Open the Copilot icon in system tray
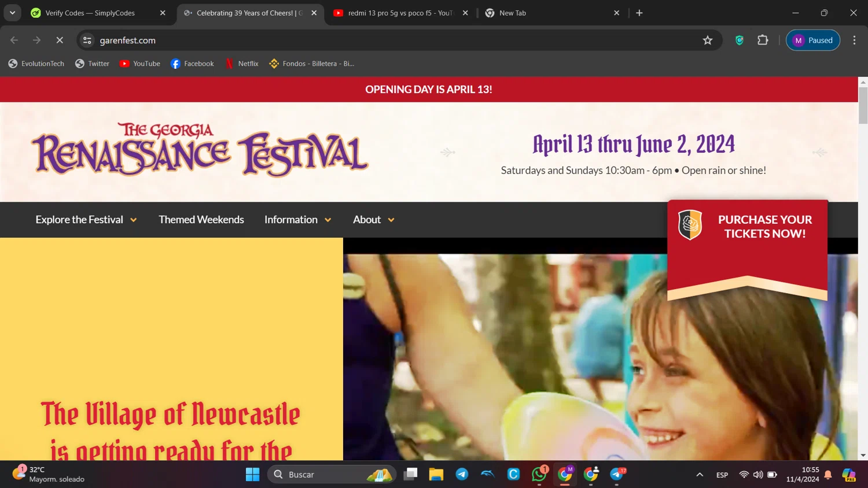The image size is (868, 488). coord(849,475)
